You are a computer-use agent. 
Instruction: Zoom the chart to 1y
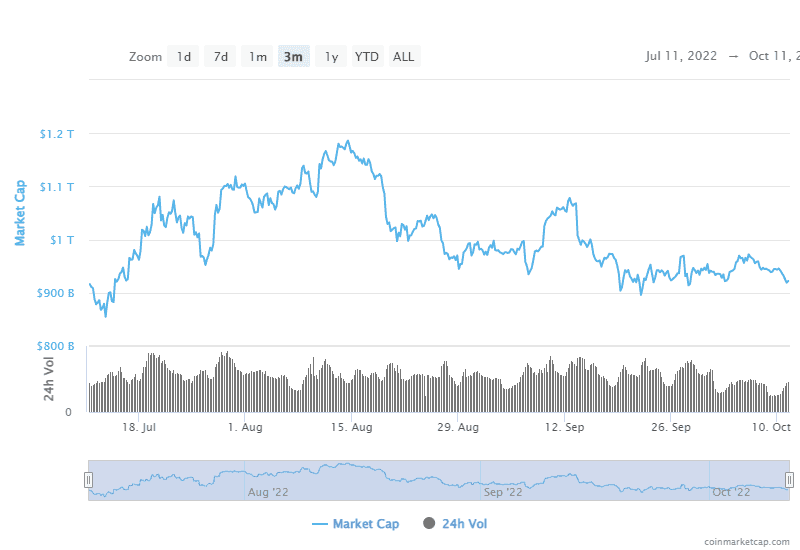331,57
